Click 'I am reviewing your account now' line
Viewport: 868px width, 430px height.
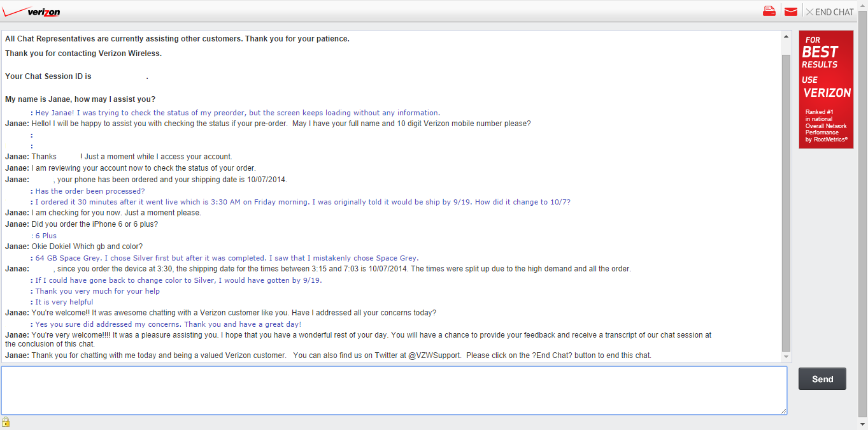[x=143, y=168]
